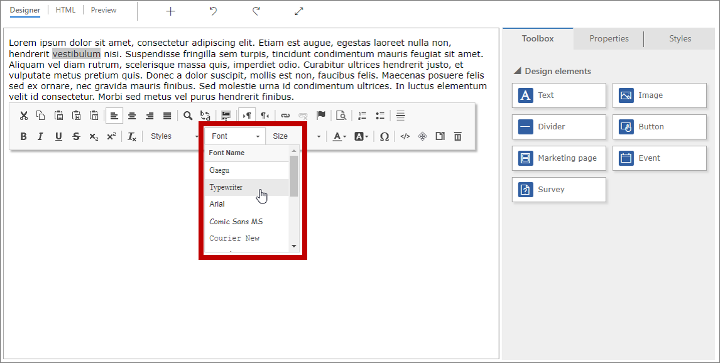Screen dimensions: 720x363
Task: Select the Text design element
Action: coord(559,95)
